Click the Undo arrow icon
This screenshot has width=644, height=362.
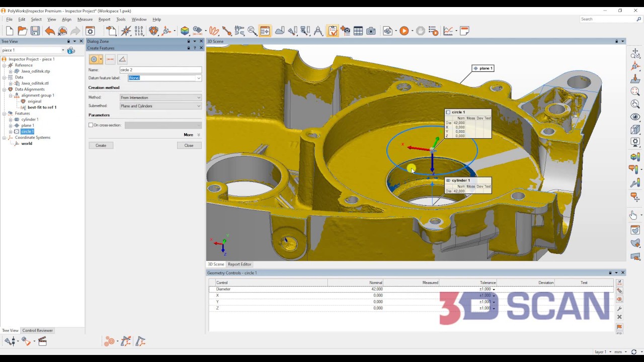pos(50,31)
